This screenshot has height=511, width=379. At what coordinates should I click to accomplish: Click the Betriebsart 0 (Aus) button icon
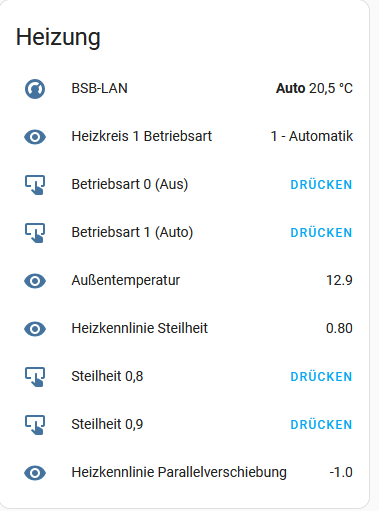point(35,185)
